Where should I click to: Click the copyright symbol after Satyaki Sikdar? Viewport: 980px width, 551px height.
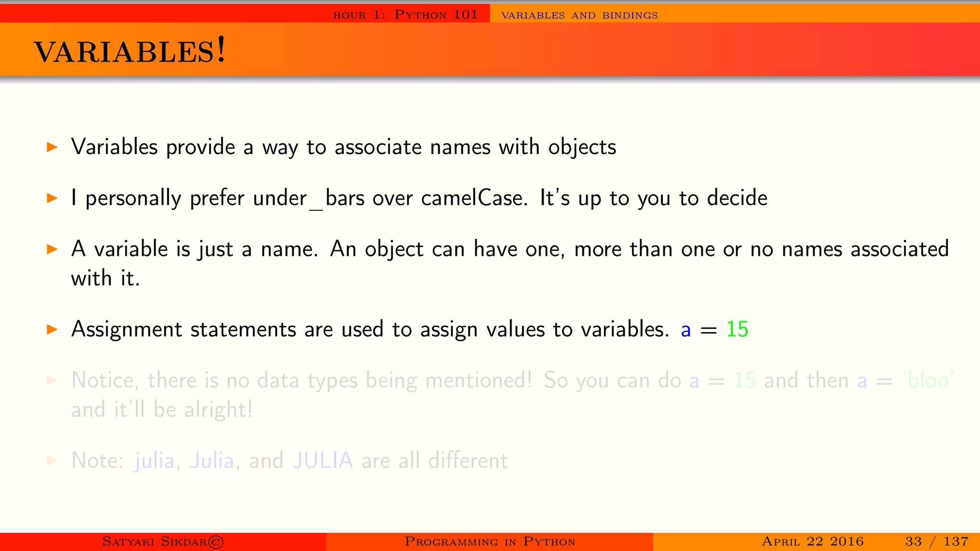(x=216, y=542)
